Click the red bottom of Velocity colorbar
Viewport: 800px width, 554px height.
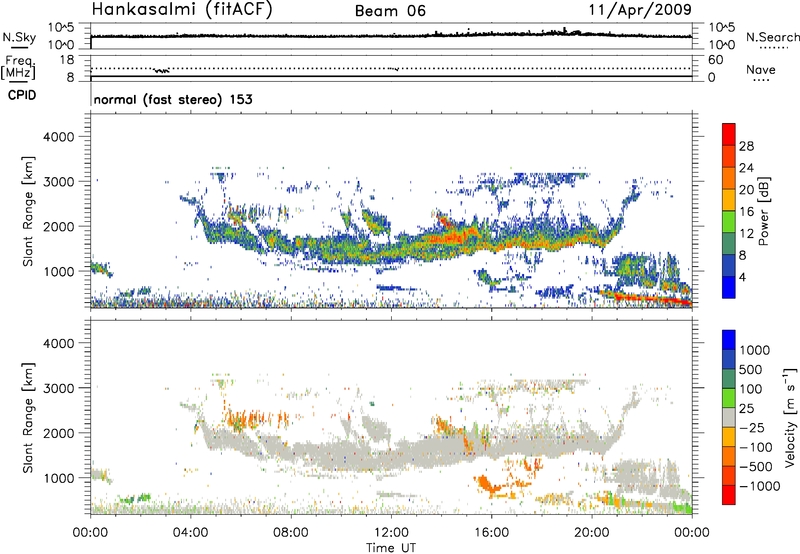click(729, 495)
